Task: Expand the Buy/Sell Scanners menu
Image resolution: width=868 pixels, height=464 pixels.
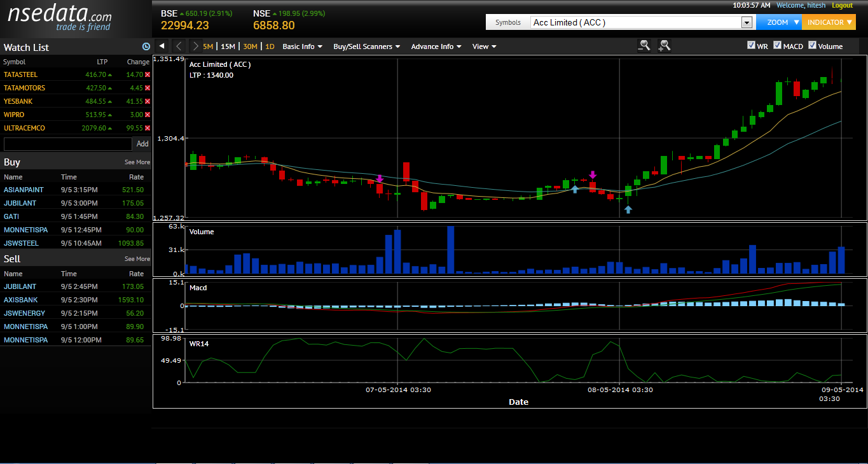Action: tap(367, 46)
